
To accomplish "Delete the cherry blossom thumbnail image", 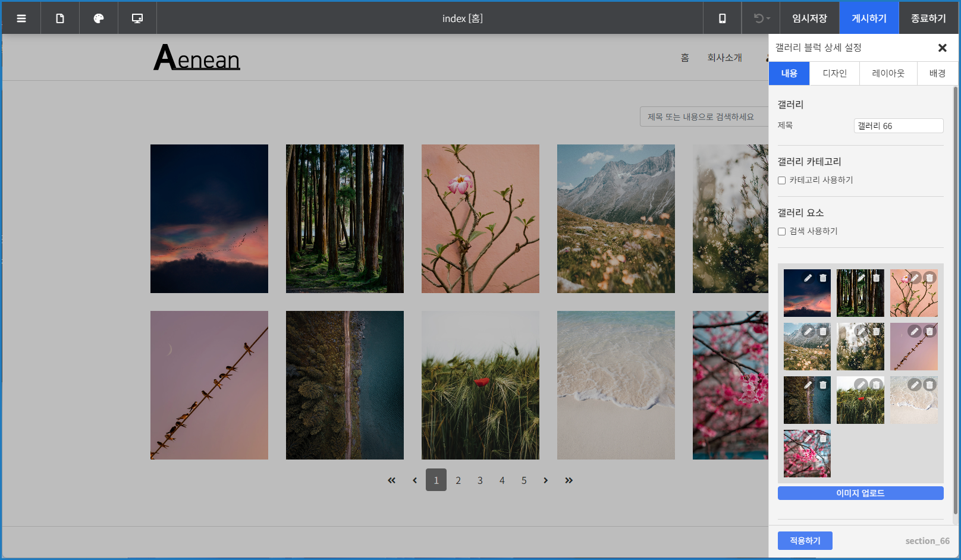I will click(x=823, y=438).
